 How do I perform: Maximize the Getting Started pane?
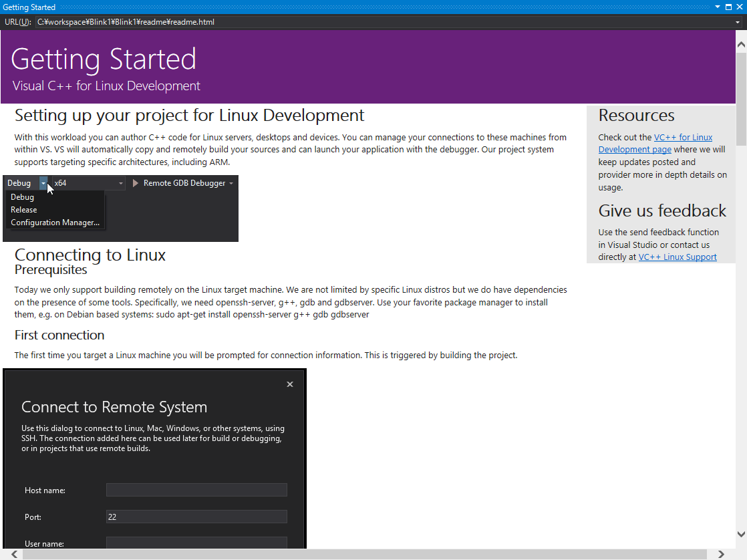(728, 7)
